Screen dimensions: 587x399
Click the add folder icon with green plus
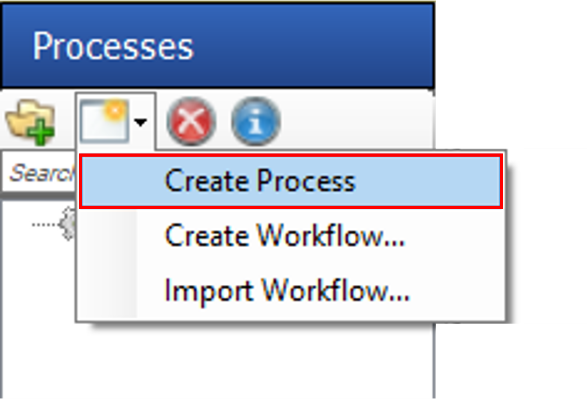point(31,122)
